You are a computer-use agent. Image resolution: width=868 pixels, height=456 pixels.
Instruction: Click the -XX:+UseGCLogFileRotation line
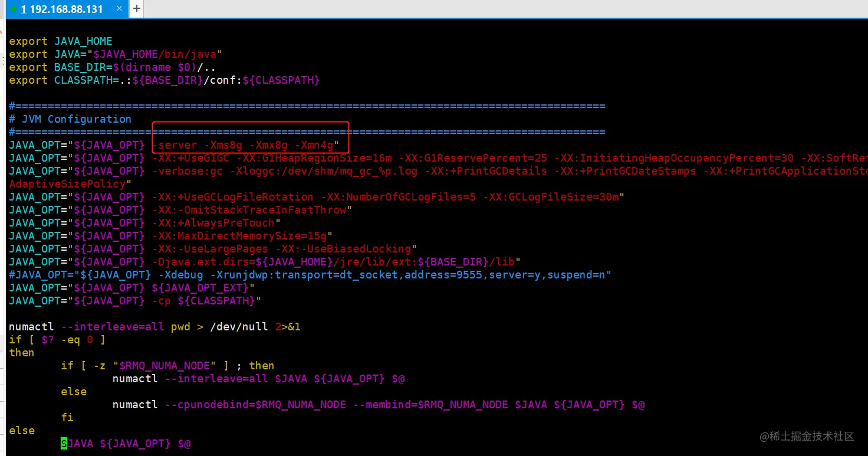(x=317, y=197)
